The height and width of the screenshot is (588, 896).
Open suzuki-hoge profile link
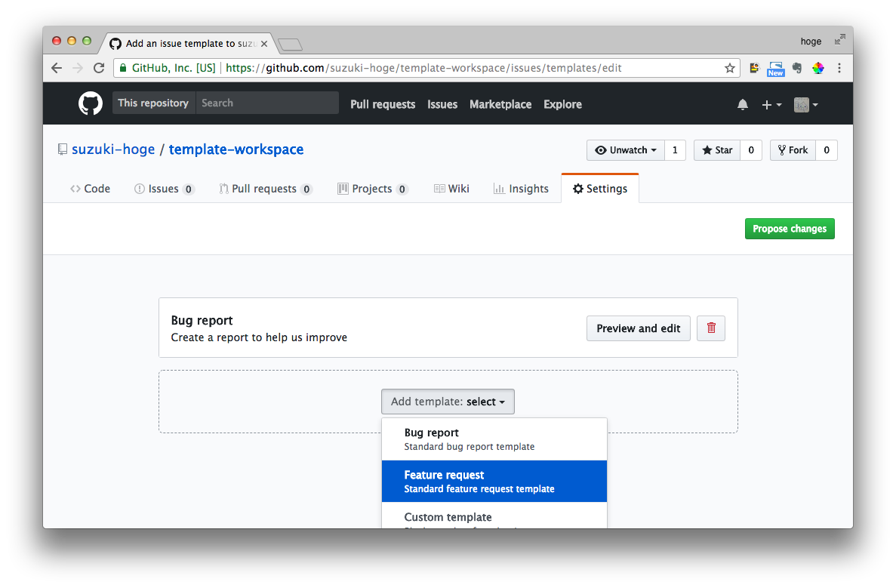(113, 149)
